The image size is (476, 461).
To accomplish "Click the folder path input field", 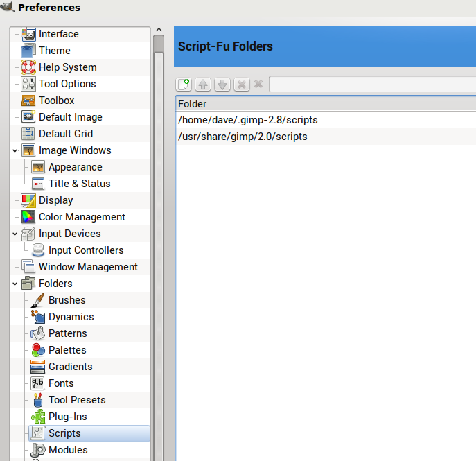I will pyautogui.click(x=373, y=84).
